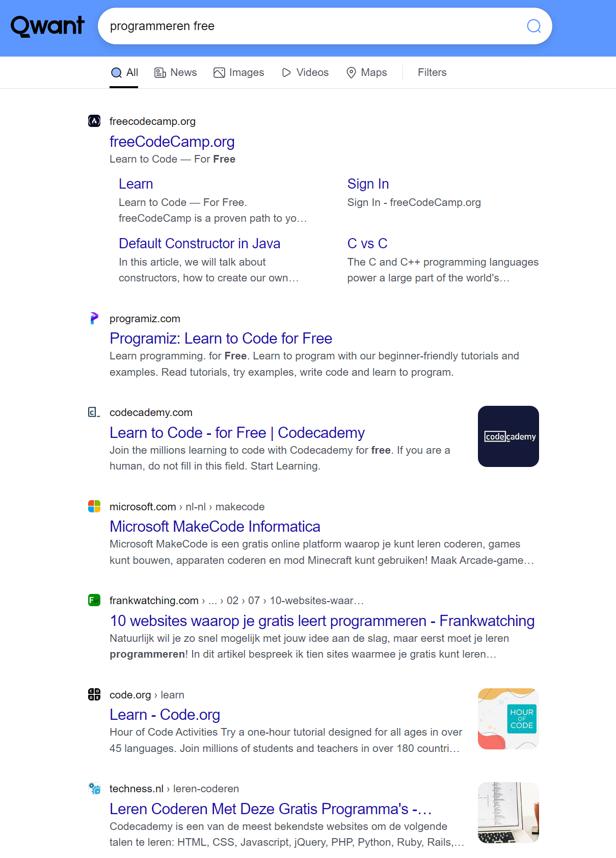Click the Hour of Code thumbnail
The height and width of the screenshot is (858, 616).
(508, 719)
